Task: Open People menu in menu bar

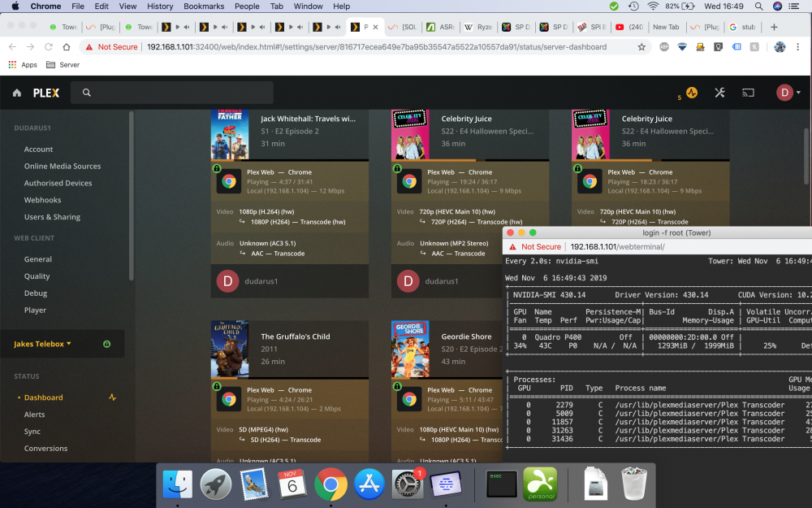Action: point(247,7)
